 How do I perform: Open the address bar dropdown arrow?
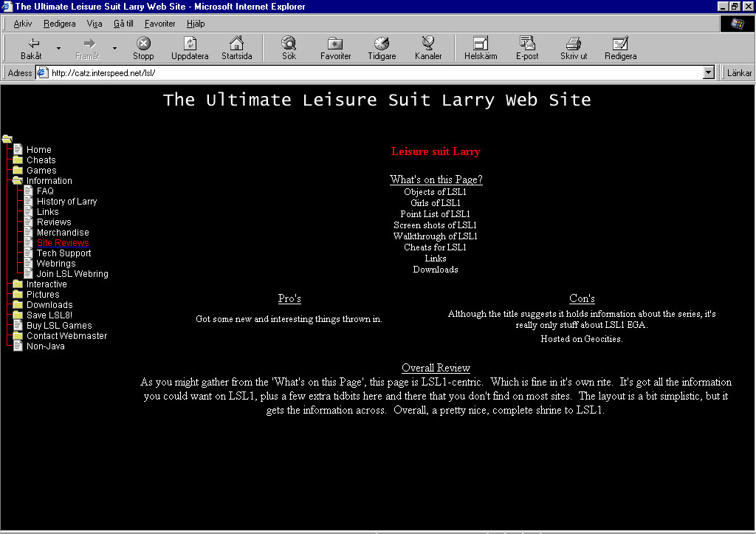[x=708, y=73]
